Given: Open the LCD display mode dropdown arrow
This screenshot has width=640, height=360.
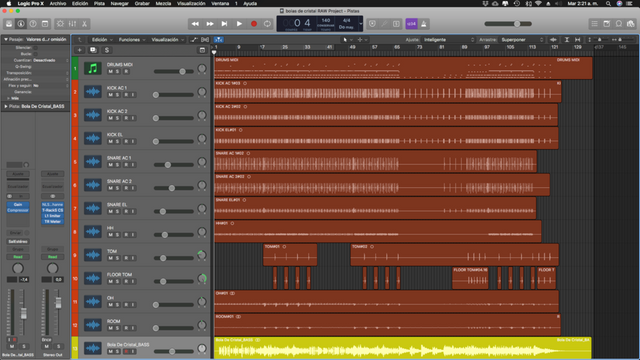Looking at the screenshot, I should [x=360, y=24].
